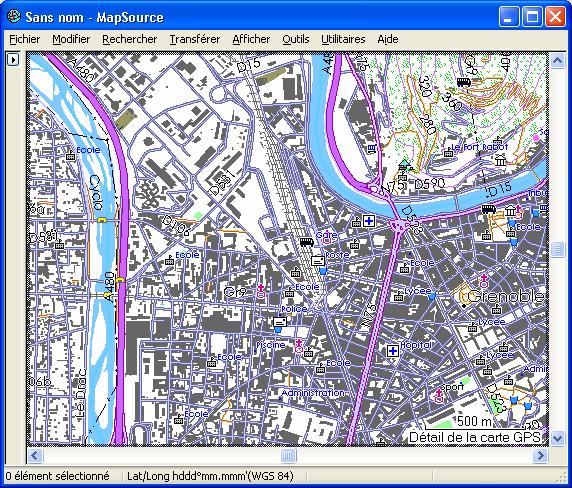Click the Le fort Rabot label
Viewport: 572px width, 488px height.
(x=480, y=147)
